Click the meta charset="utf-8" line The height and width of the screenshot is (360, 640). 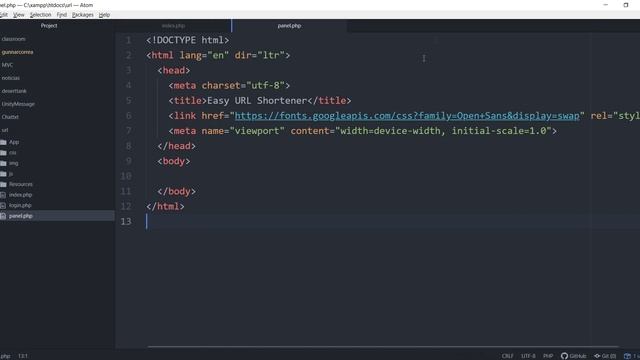pos(229,86)
